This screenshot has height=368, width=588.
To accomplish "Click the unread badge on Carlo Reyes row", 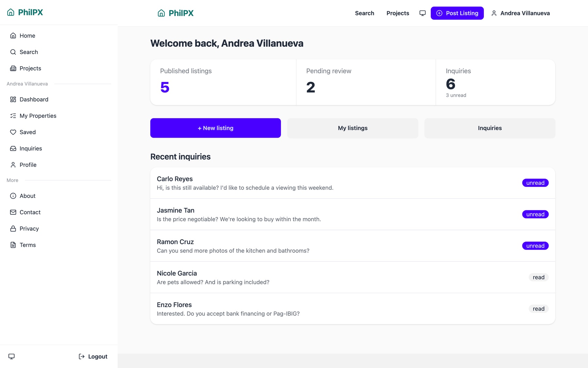I will [x=535, y=183].
